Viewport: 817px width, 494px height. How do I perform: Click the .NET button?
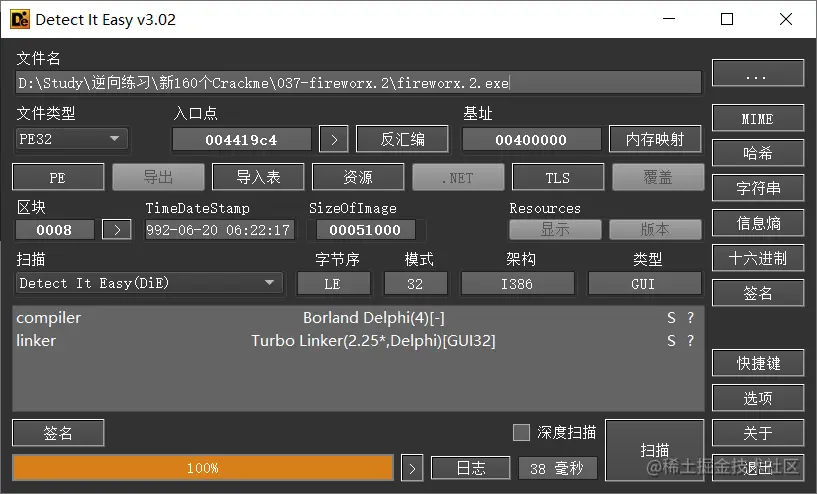pyautogui.click(x=458, y=177)
